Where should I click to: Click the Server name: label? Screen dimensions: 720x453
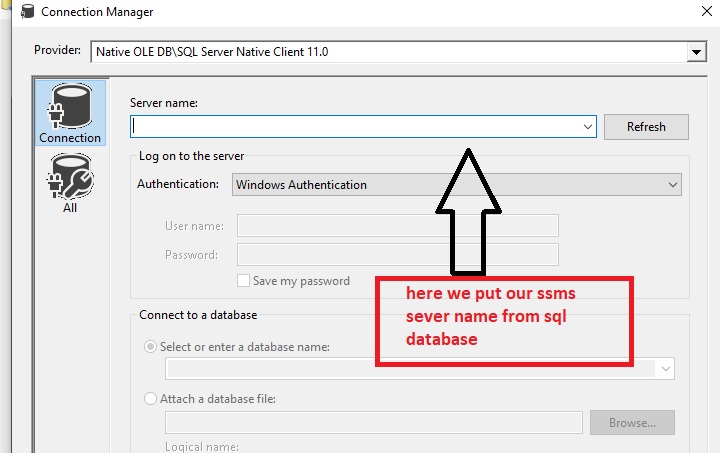point(164,103)
